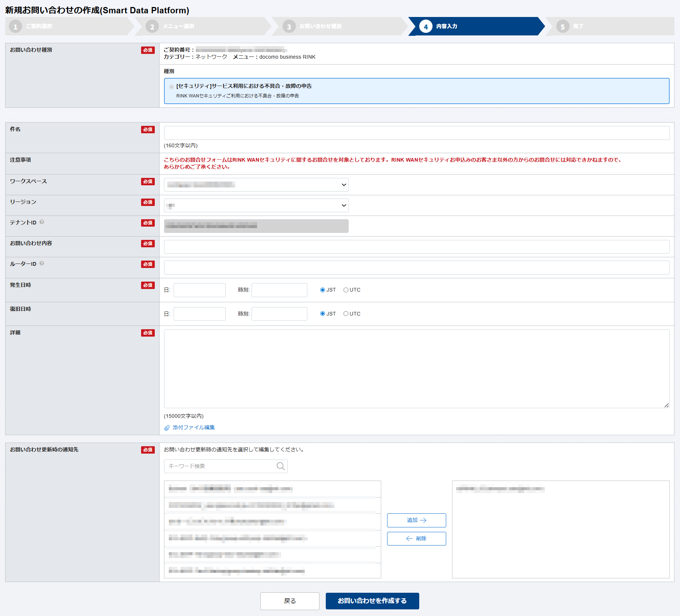Expand the リージョン dropdown
The height and width of the screenshot is (616, 680).
coord(256,206)
